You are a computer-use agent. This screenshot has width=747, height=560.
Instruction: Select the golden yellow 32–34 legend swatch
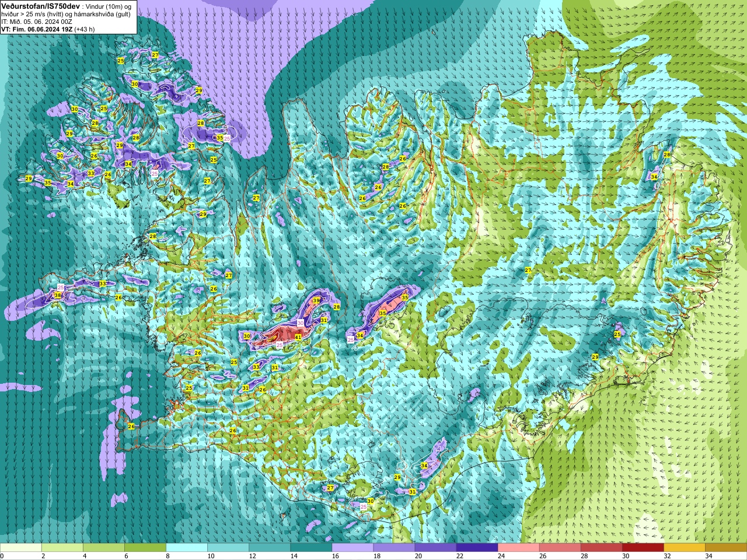coord(684,548)
